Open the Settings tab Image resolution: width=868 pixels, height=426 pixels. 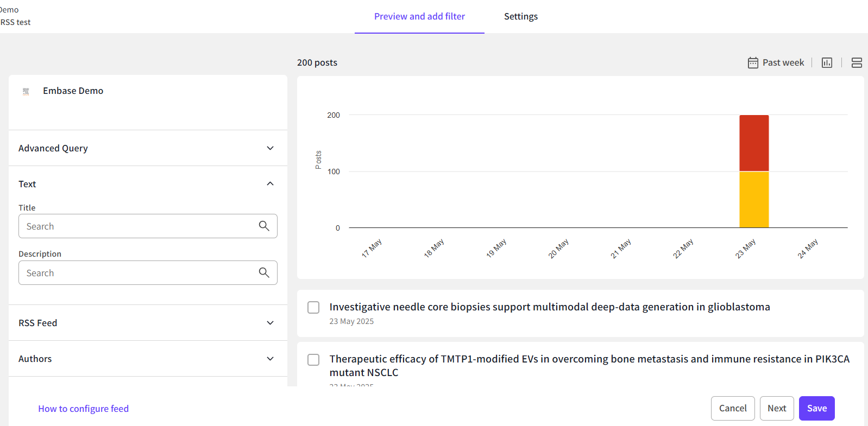pyautogui.click(x=520, y=16)
